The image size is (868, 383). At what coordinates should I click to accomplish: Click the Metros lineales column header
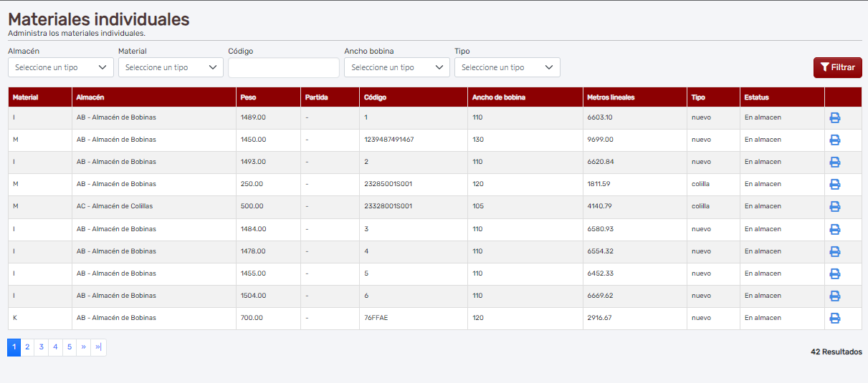click(x=610, y=97)
